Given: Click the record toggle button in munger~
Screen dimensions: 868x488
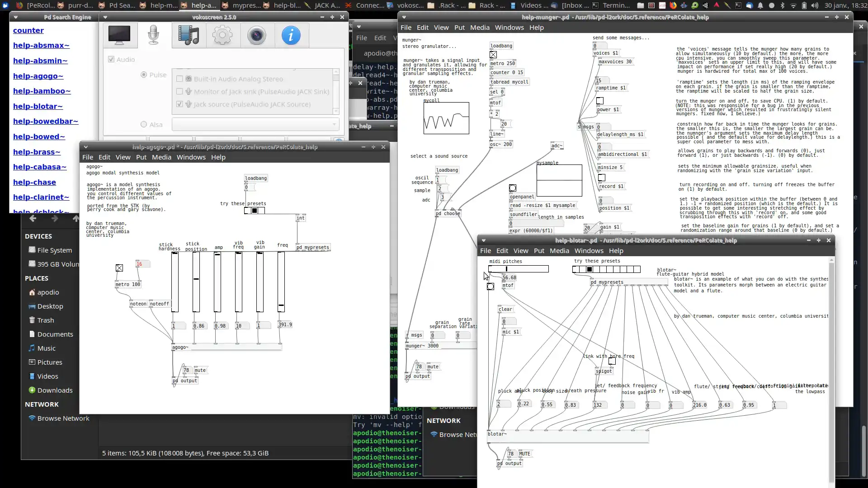Looking at the screenshot, I should point(601,178).
